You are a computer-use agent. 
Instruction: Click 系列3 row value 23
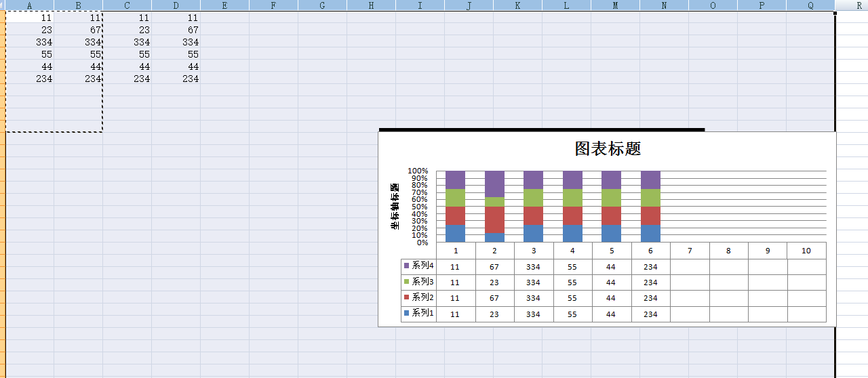[x=494, y=282]
